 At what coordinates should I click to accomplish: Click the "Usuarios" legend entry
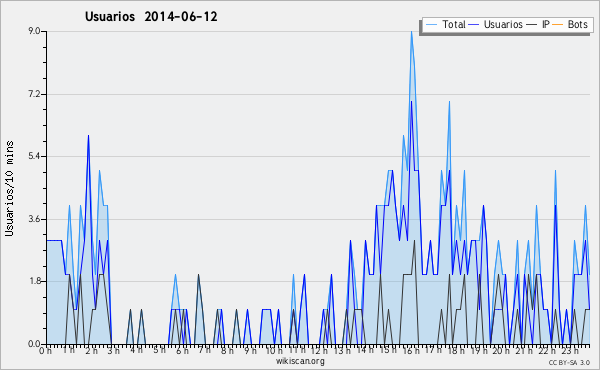pyautogui.click(x=503, y=24)
